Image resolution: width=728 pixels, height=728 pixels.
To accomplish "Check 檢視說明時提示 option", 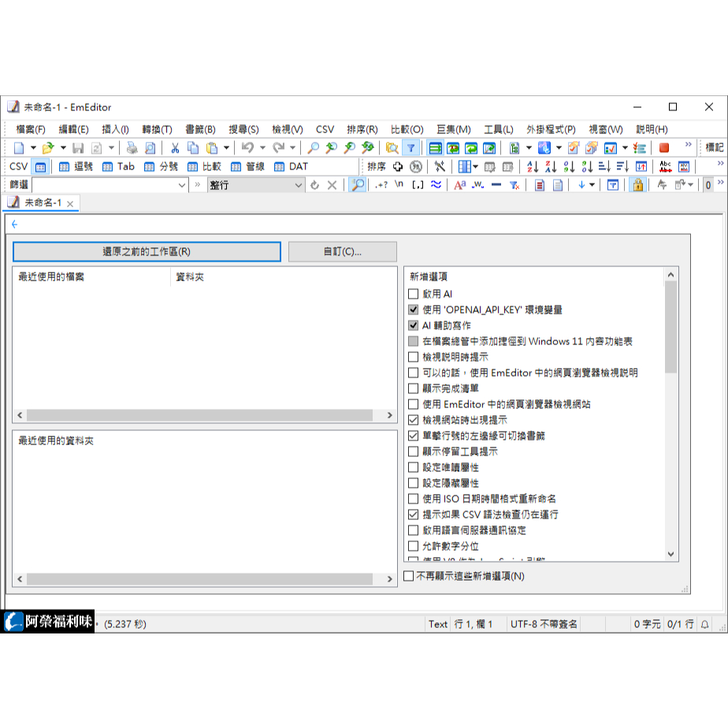I will (x=413, y=357).
